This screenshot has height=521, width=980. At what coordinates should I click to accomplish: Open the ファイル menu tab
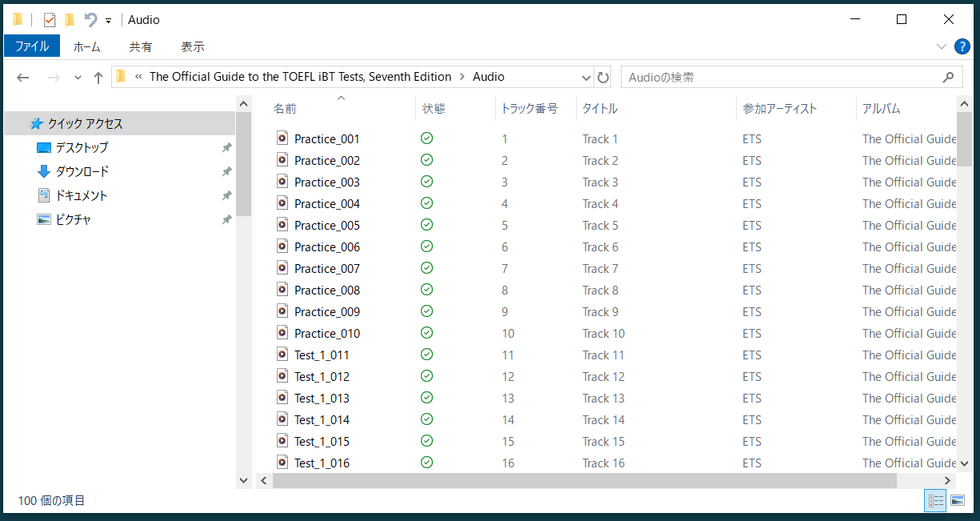32,46
